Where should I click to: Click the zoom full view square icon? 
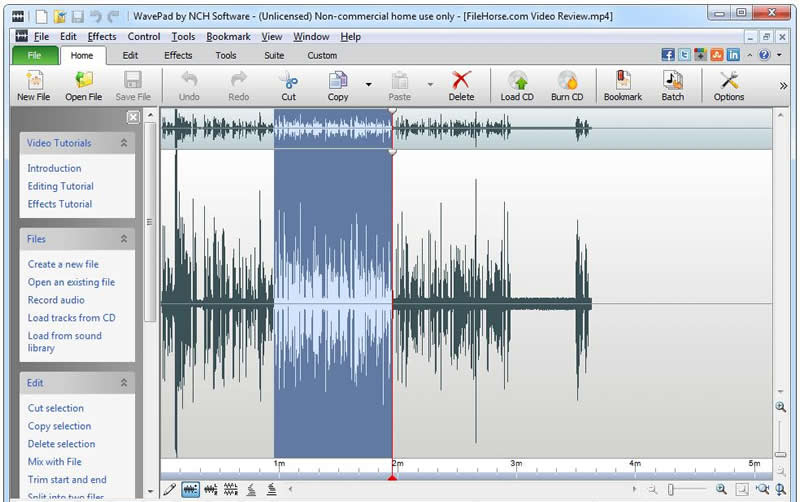pyautogui.click(x=742, y=490)
